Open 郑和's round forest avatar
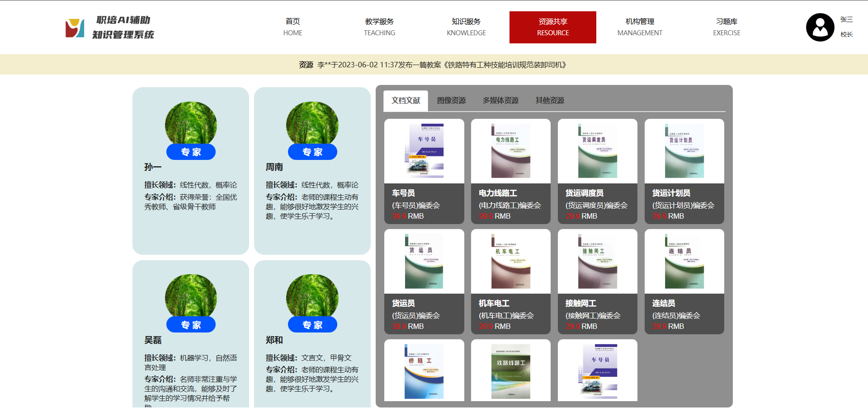This screenshot has height=412, width=868. coord(312,296)
